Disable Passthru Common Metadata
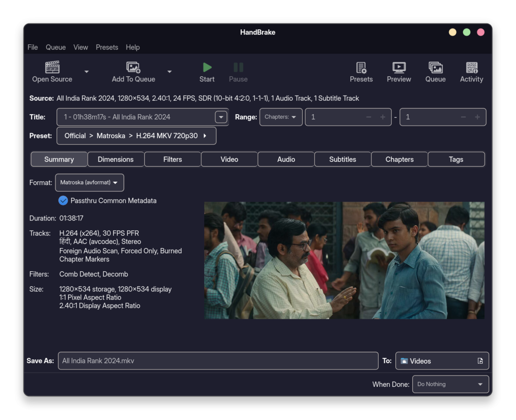Image resolution: width=516 pixels, height=420 pixels. [x=63, y=201]
